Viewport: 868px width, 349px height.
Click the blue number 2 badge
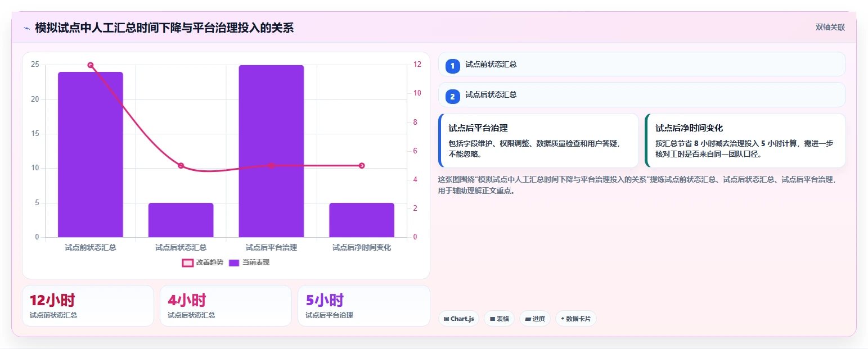453,97
